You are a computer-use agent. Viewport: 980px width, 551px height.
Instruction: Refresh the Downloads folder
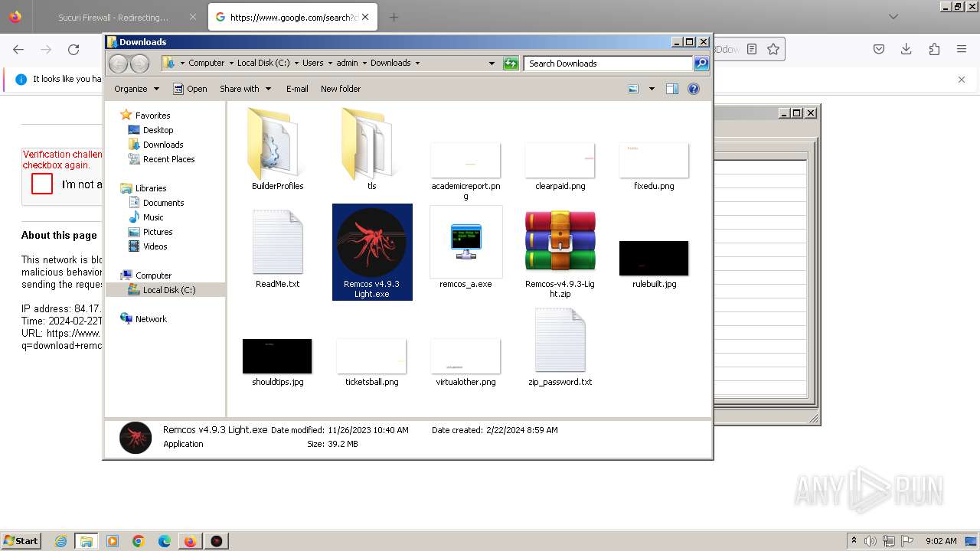coord(511,64)
